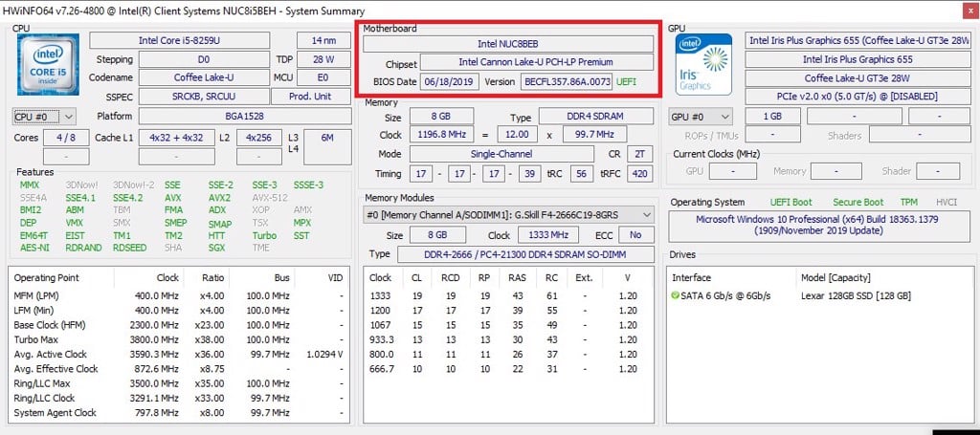Click the Coffee Lake-U GT3e 28W GPU field
Screen dimensions: 980x435
tap(858, 78)
